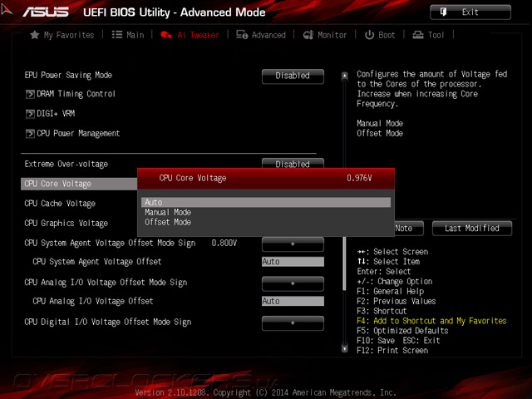Click the CPU Analog I/O Voltage Offset field
Viewport: 532px width, 399px height.
point(293,301)
